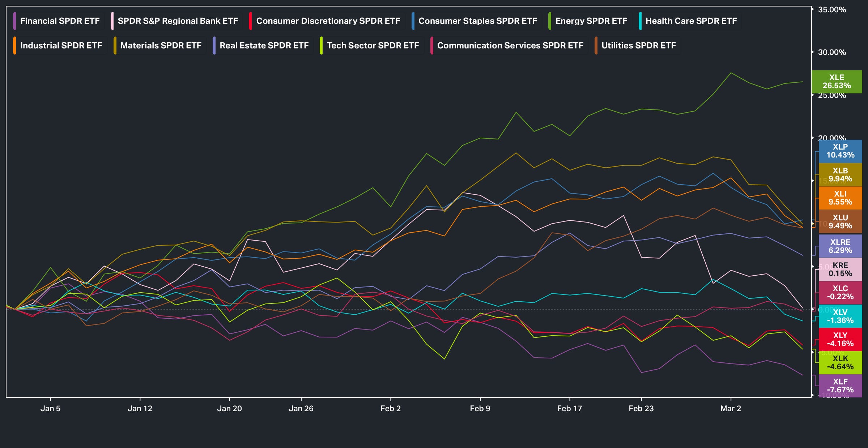Image resolution: width=868 pixels, height=448 pixels.
Task: Click the XLK -4.64% value tag
Action: (x=840, y=363)
